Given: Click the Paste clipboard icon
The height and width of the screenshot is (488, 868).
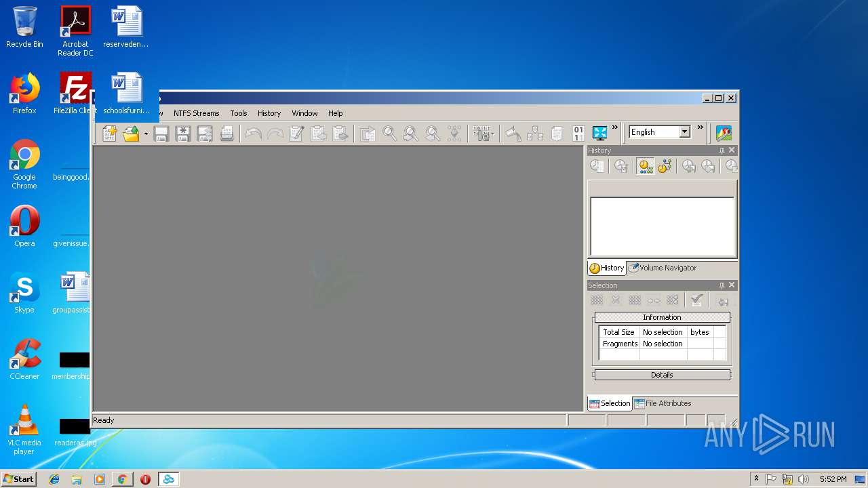Looking at the screenshot, I should [340, 134].
